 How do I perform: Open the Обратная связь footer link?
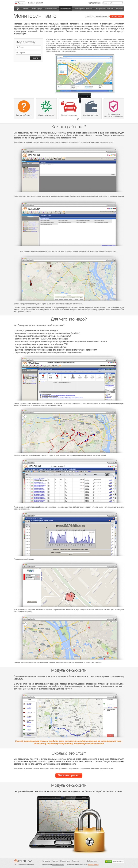click(65, 861)
